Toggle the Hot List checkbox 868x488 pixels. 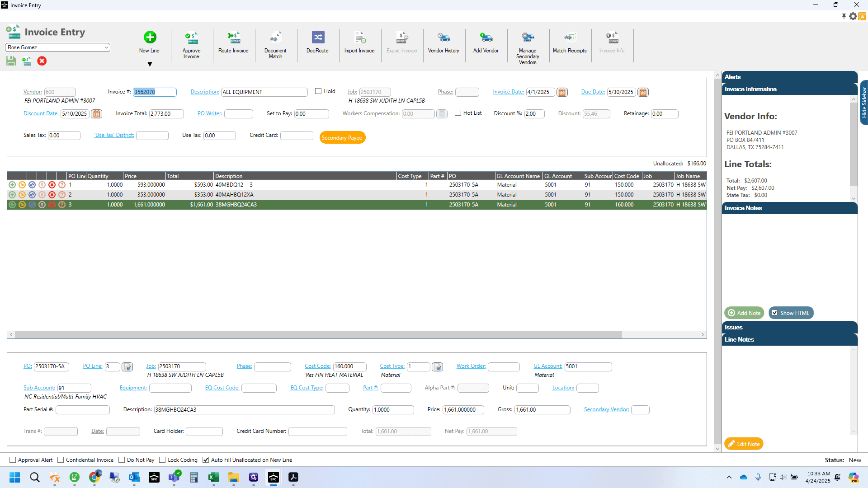point(458,113)
